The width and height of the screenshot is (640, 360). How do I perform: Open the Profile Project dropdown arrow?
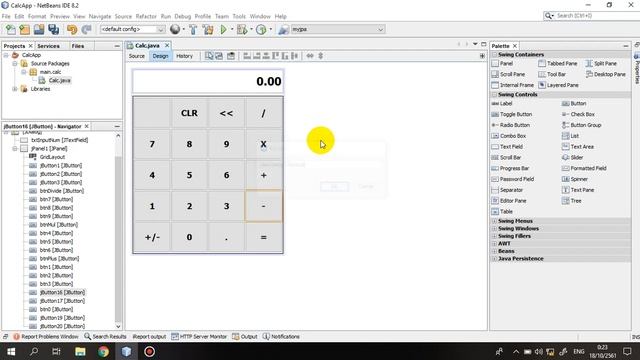(x=271, y=29)
